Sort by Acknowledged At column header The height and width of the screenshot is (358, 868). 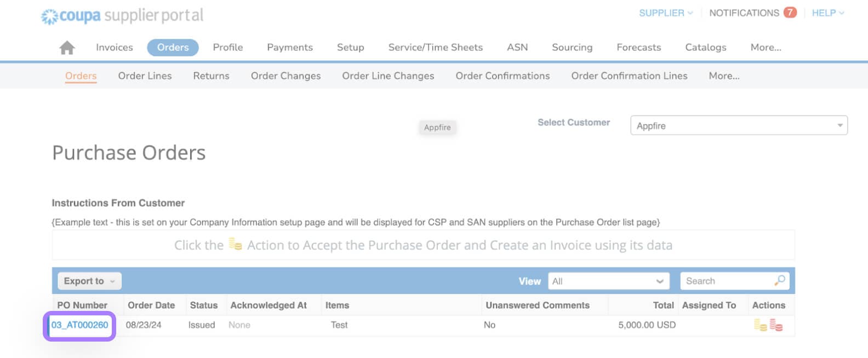(x=269, y=305)
